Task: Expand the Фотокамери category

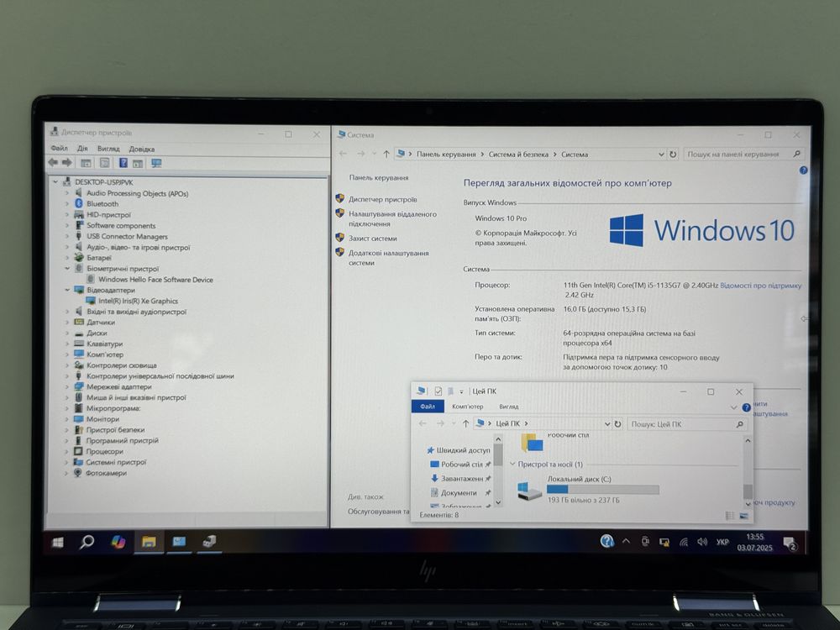Action: pos(67,472)
